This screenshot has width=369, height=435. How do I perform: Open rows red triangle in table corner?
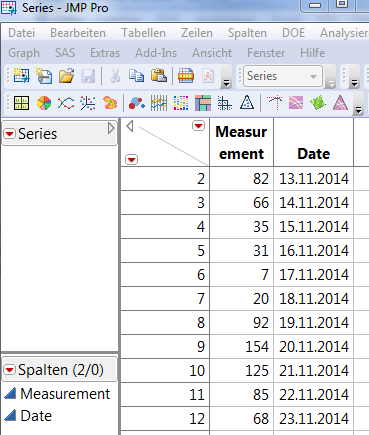tap(132, 160)
